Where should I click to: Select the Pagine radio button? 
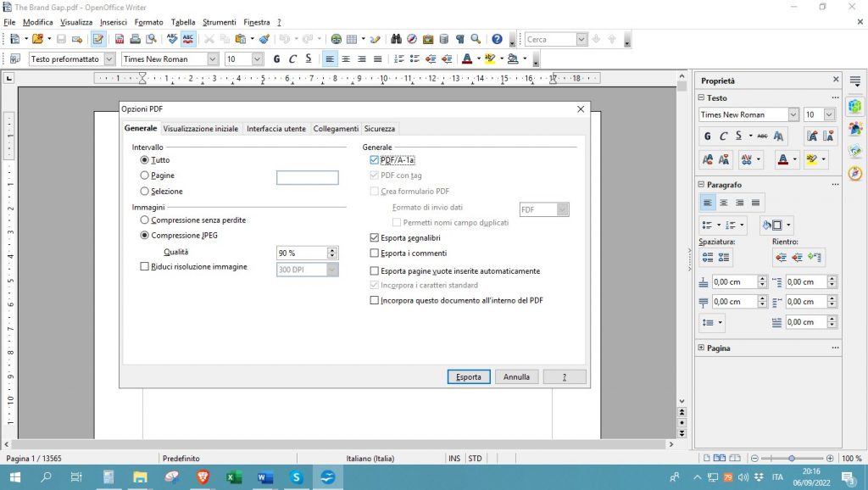click(x=143, y=175)
